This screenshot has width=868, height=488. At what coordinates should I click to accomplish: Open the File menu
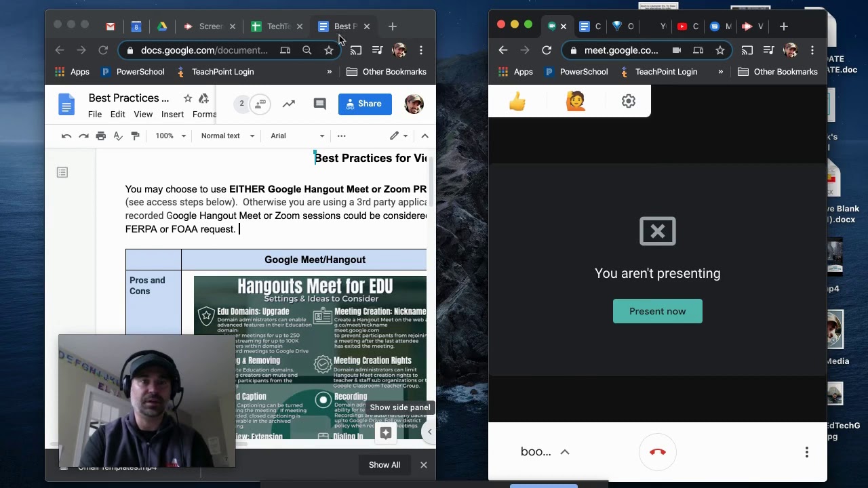(x=95, y=115)
